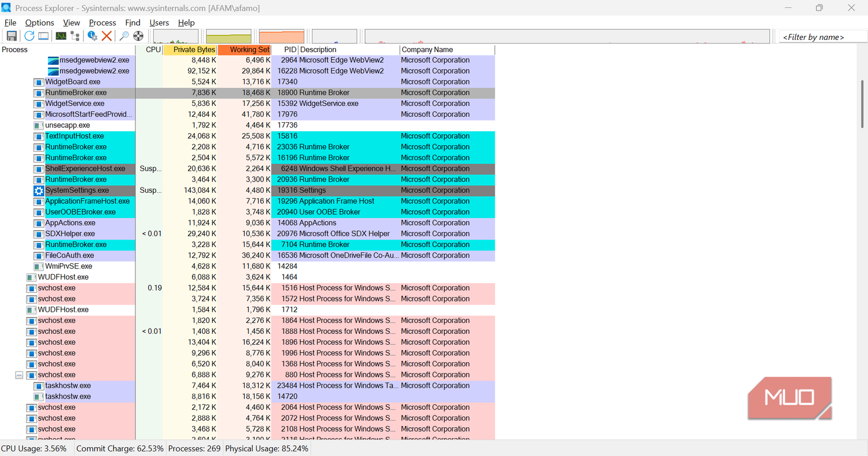
Task: Click the Processes: 269 status entry
Action: tap(194, 448)
